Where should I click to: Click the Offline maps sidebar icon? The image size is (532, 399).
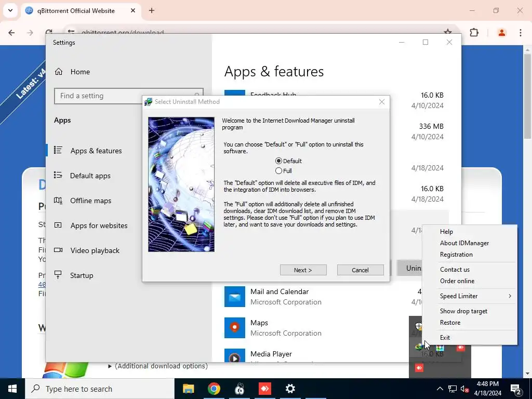tap(58, 201)
